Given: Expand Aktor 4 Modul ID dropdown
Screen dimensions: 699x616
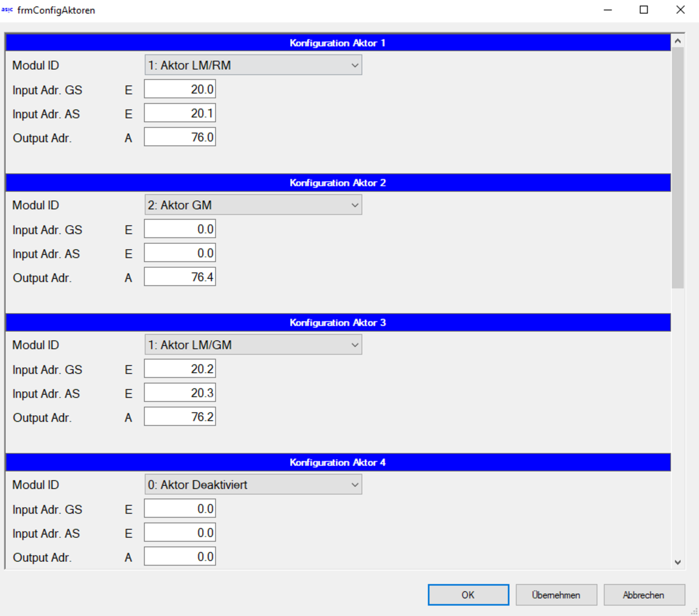Looking at the screenshot, I should pos(253,484).
